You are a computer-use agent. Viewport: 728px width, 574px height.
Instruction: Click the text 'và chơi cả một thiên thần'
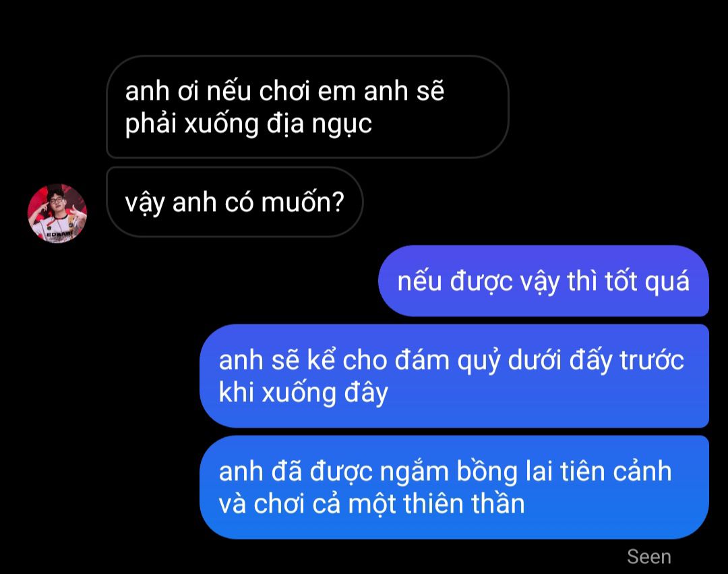point(371,504)
